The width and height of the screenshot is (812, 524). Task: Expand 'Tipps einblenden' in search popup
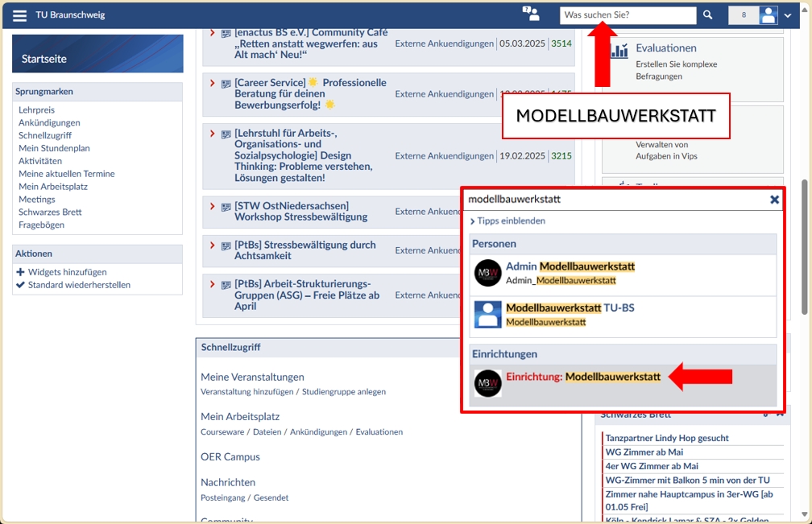coord(507,221)
